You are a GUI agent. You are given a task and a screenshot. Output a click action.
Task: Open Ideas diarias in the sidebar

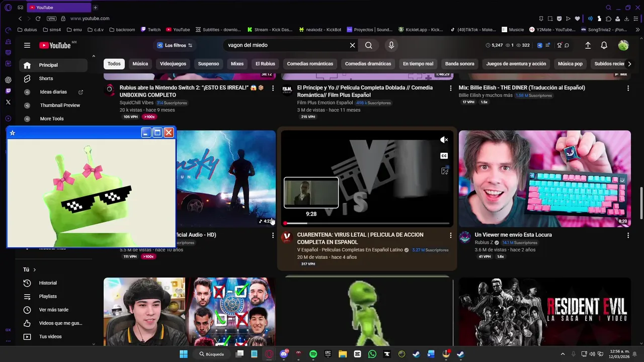[x=53, y=92]
